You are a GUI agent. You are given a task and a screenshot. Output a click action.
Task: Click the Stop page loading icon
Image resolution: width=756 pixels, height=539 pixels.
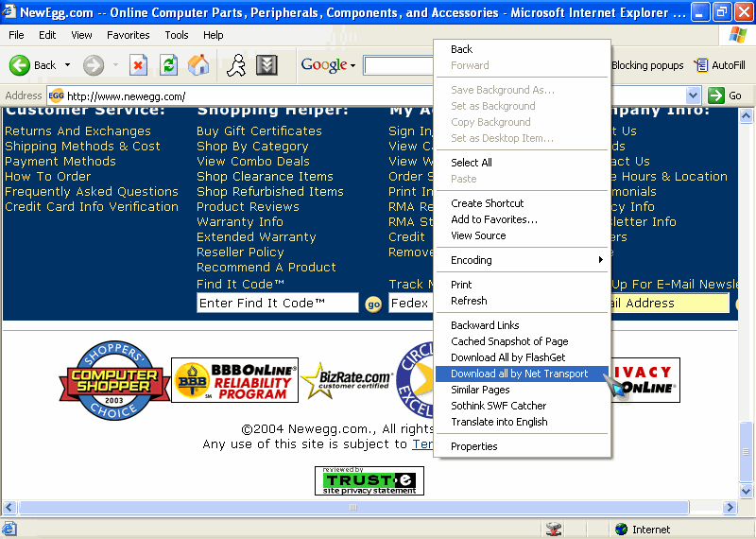click(x=138, y=65)
